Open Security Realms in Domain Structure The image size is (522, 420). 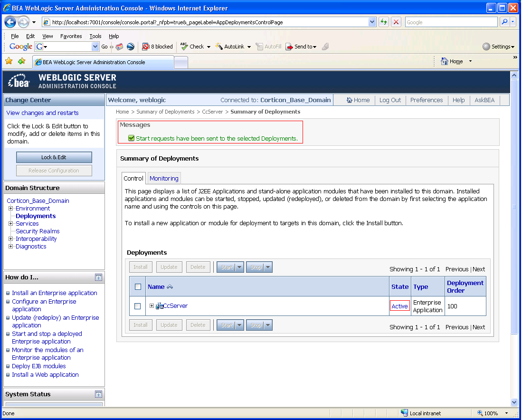pos(38,231)
